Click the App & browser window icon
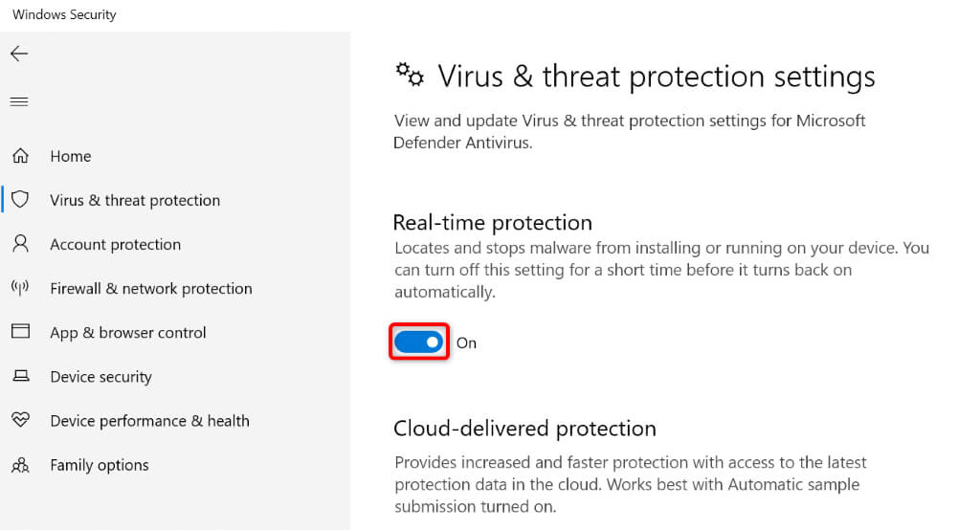Image resolution: width=980 pixels, height=530 pixels. (20, 332)
